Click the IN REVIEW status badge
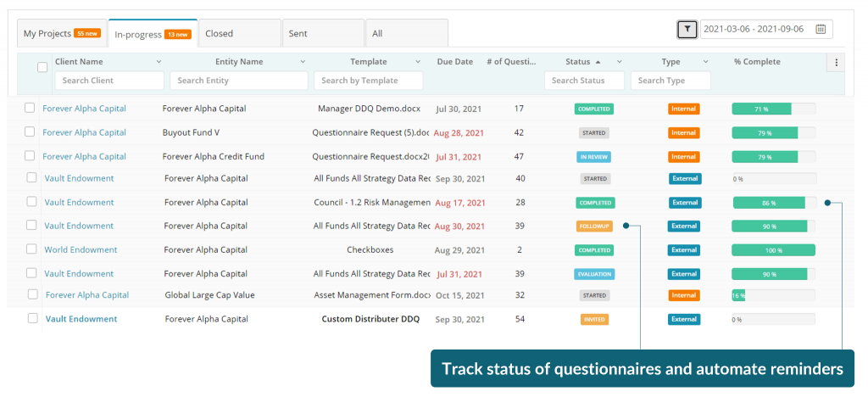Screen dimensions: 868x414 [593, 157]
